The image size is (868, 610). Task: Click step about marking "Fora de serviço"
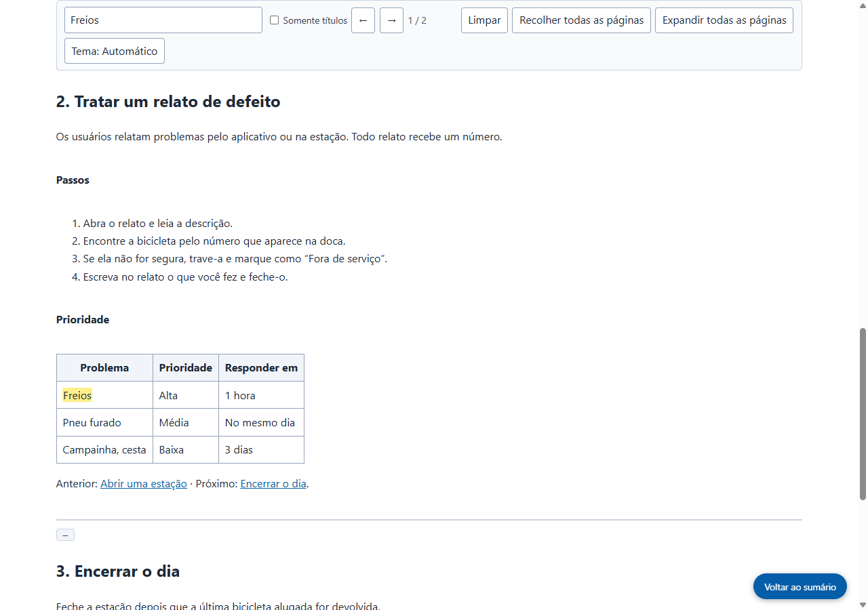point(235,259)
